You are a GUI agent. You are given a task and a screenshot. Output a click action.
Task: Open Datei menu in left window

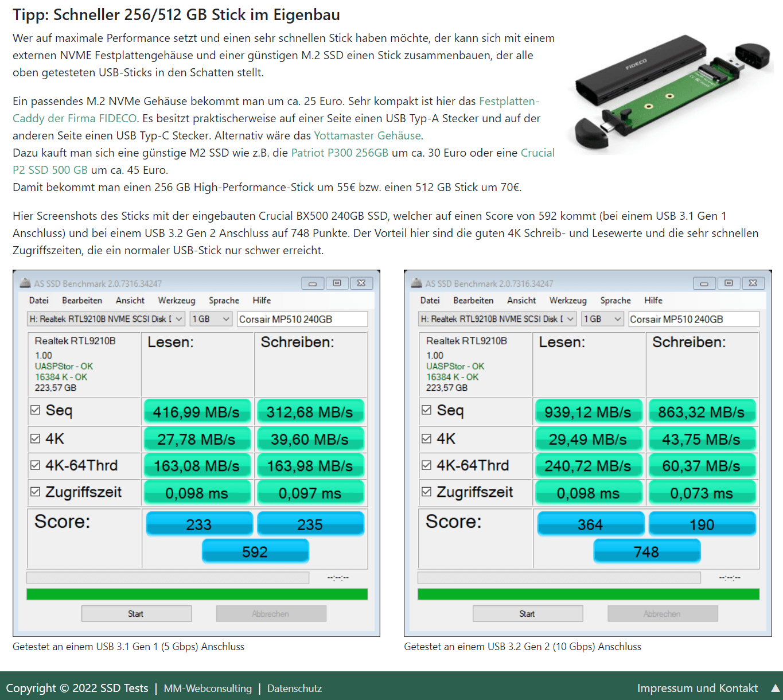[x=39, y=300]
